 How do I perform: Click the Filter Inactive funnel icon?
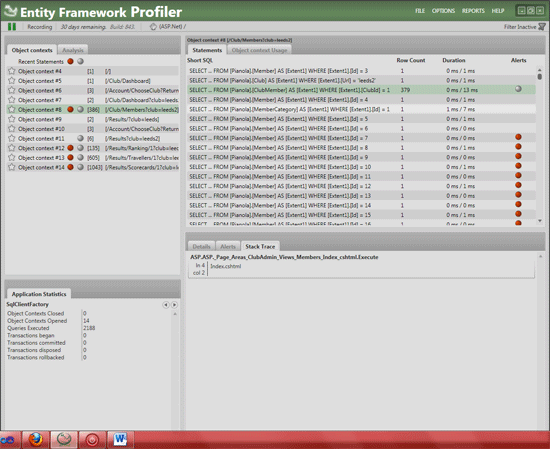pos(542,27)
